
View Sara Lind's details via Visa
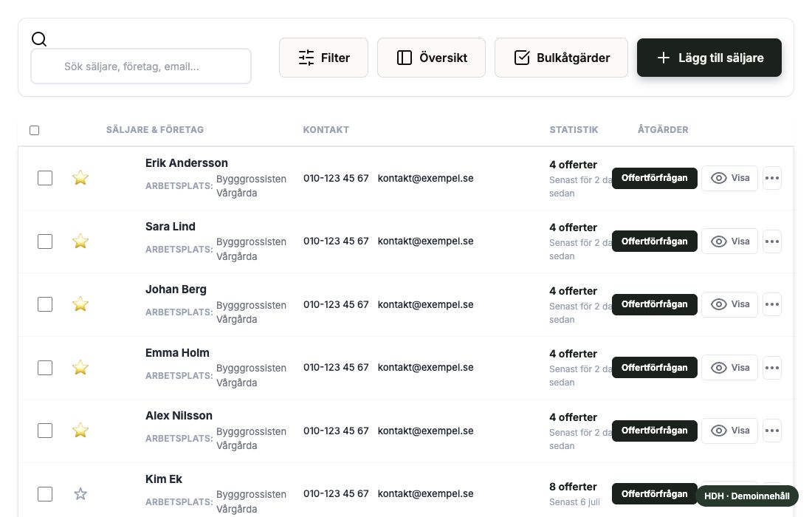coord(729,242)
